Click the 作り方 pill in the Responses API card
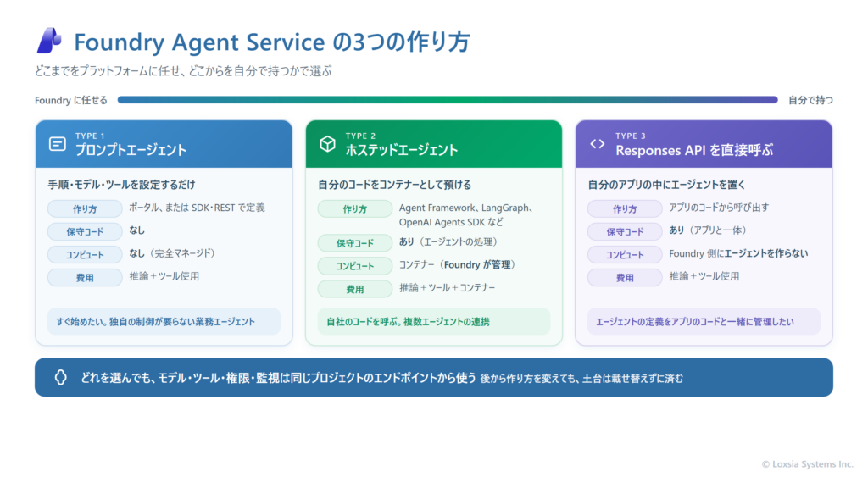 click(625, 208)
